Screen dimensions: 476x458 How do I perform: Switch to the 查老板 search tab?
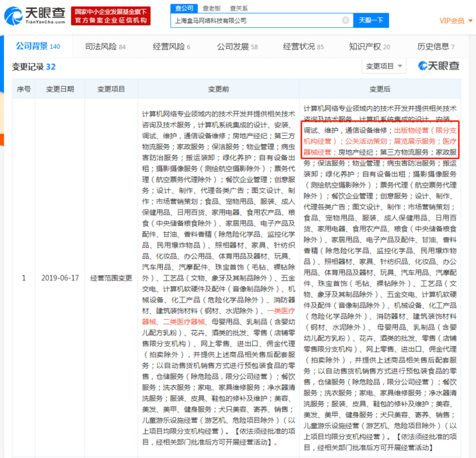(x=211, y=8)
